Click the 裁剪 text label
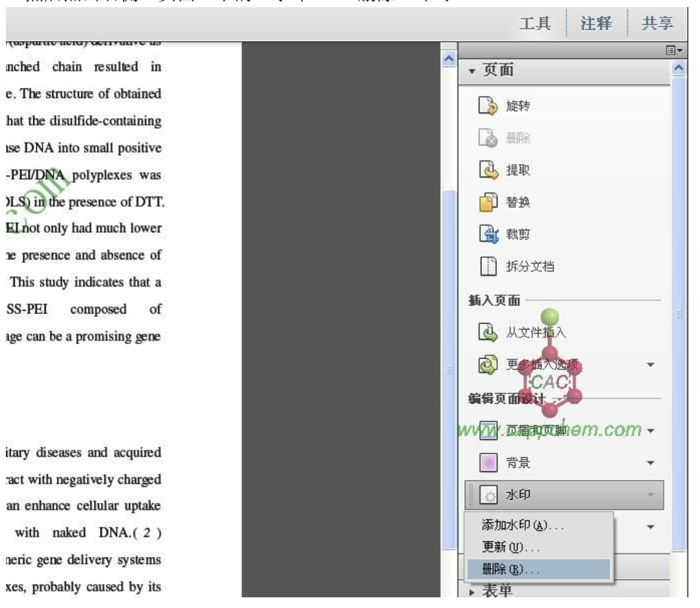 tap(518, 234)
